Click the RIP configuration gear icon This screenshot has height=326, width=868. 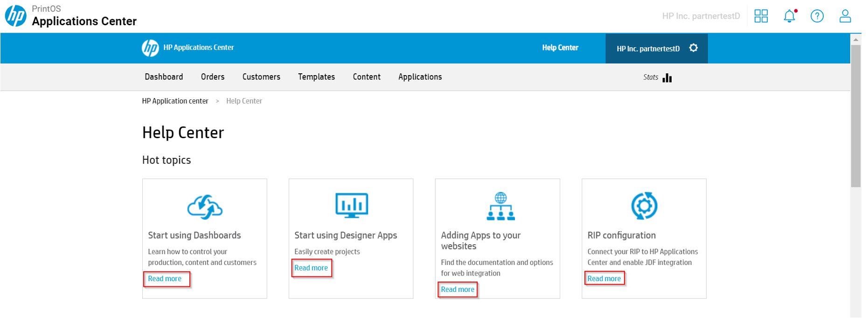(644, 206)
